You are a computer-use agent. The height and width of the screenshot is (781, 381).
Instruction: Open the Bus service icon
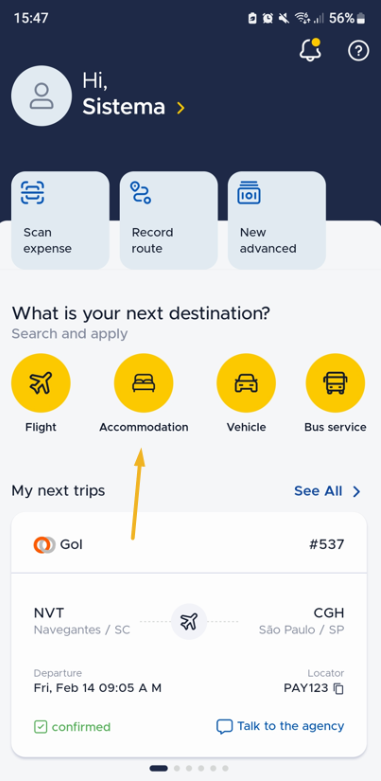pos(335,383)
